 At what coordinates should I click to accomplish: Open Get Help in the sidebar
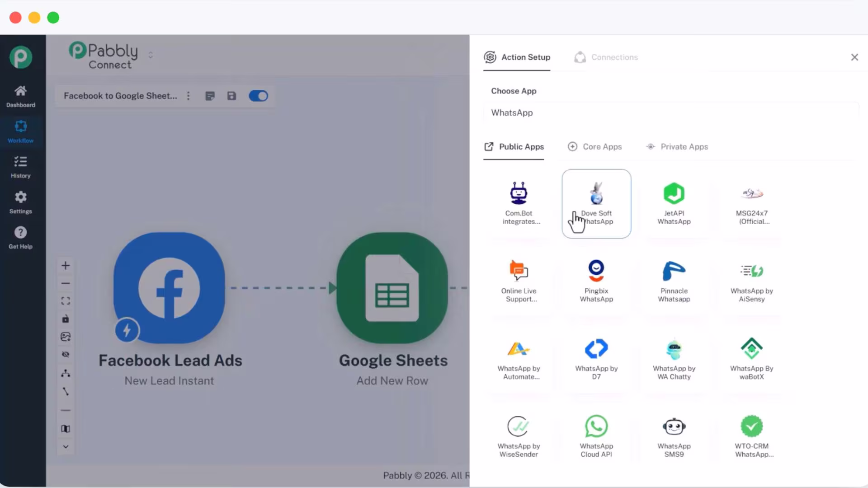tap(20, 238)
